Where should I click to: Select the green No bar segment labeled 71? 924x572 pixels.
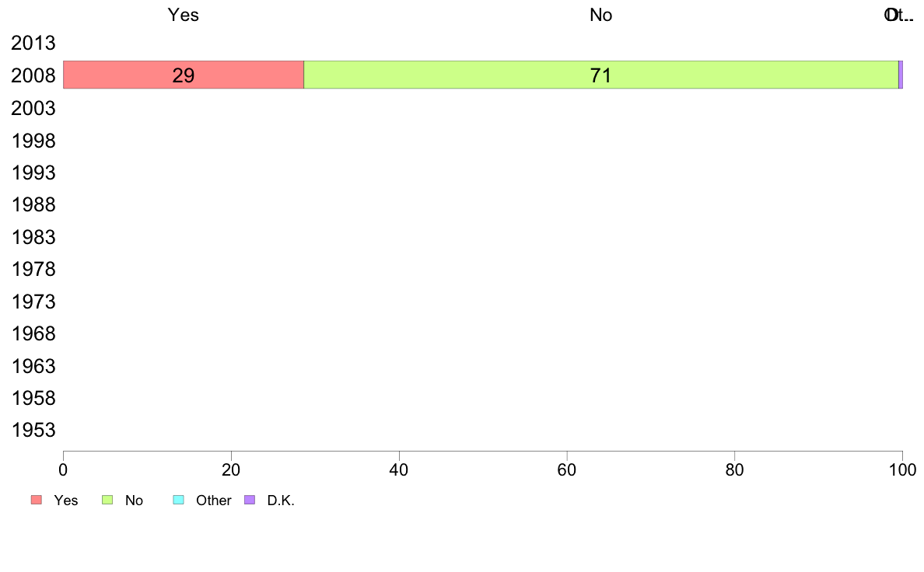click(601, 75)
